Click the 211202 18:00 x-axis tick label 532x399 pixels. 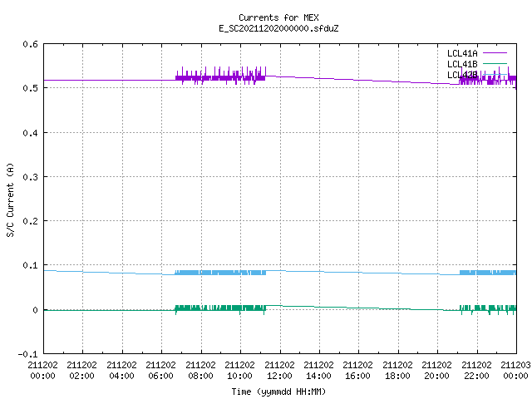pyautogui.click(x=397, y=371)
